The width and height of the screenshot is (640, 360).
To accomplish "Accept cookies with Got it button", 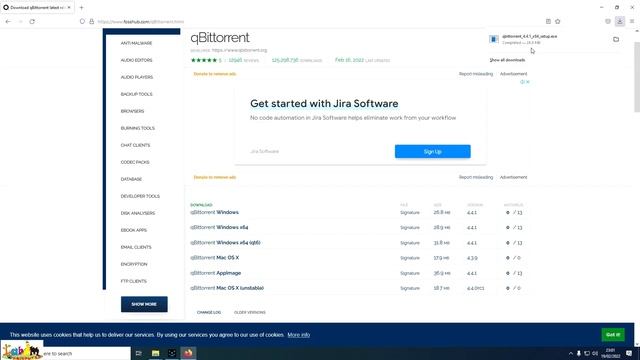I will 613,335.
